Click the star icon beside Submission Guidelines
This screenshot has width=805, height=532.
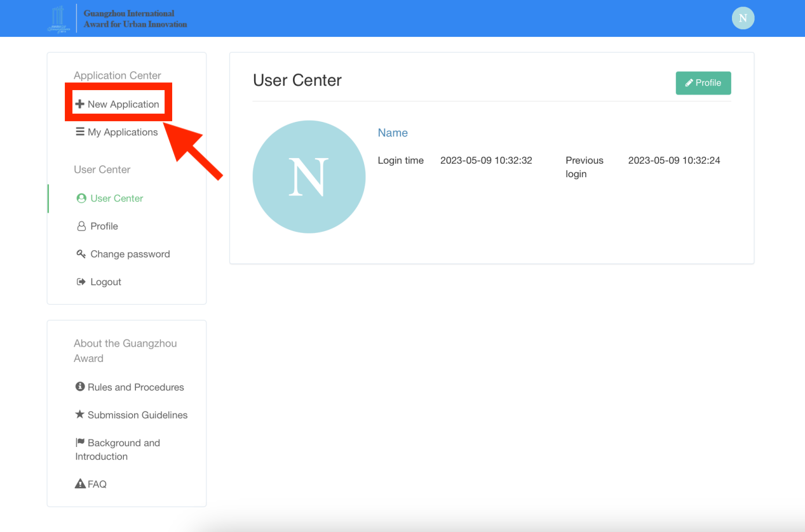click(x=80, y=415)
